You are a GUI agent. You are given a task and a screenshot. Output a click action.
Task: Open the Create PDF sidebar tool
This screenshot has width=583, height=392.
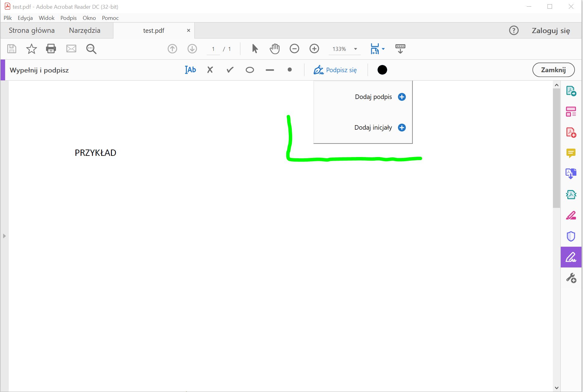point(571,132)
